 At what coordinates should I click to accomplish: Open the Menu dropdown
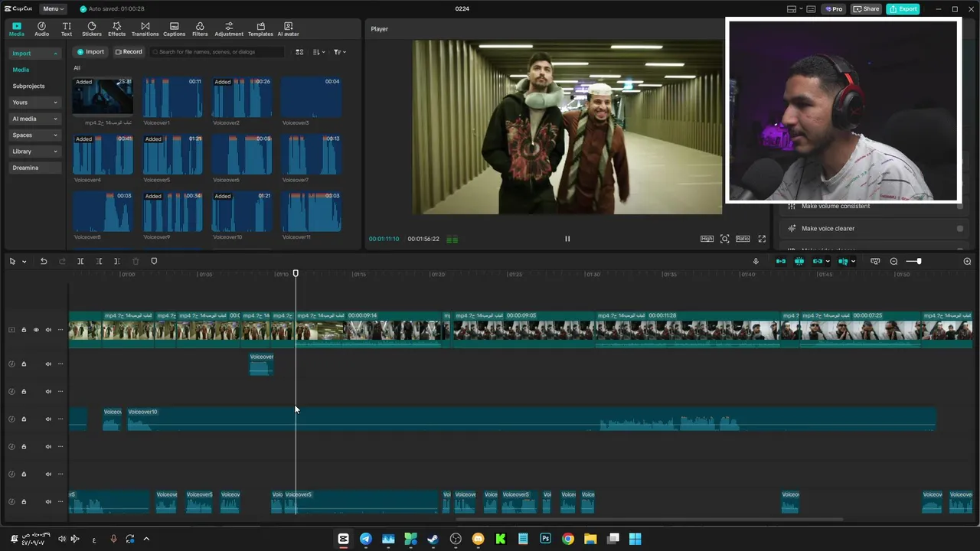[53, 9]
